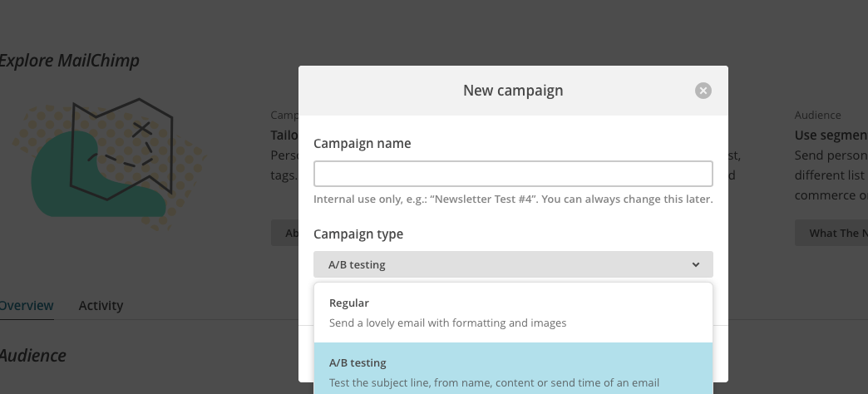Viewport: 868px width, 394px height.
Task: Open the Campaign type dropdown
Action: (x=513, y=264)
